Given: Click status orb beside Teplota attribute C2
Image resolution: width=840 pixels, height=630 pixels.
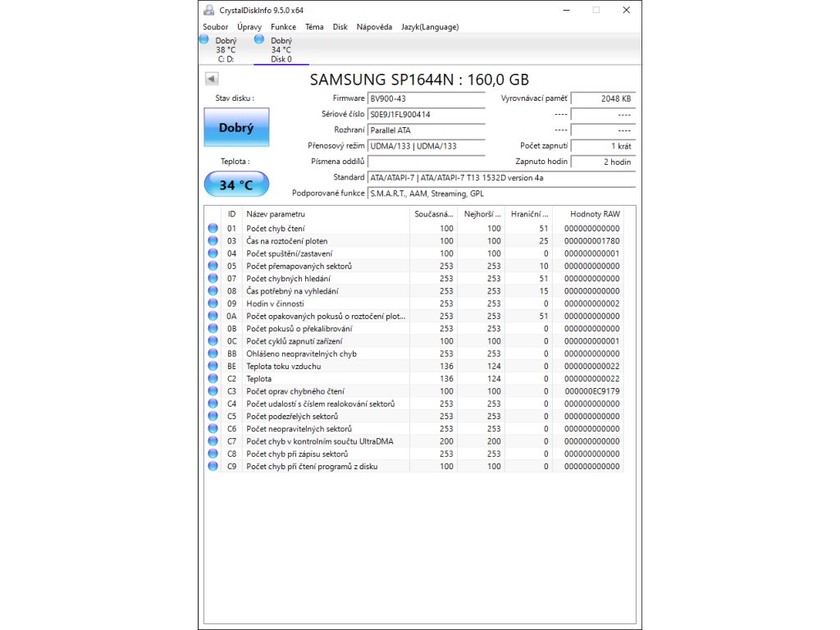Looking at the screenshot, I should 213,379.
